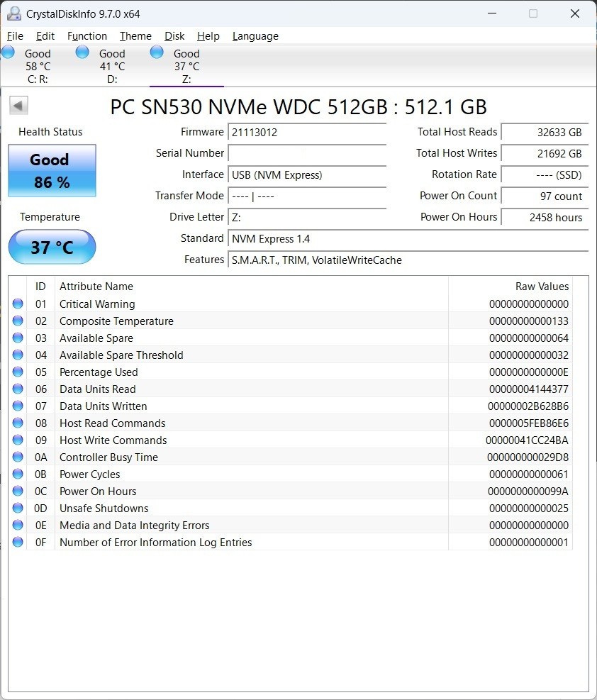
Task: Open the Edit menu
Action: [45, 36]
